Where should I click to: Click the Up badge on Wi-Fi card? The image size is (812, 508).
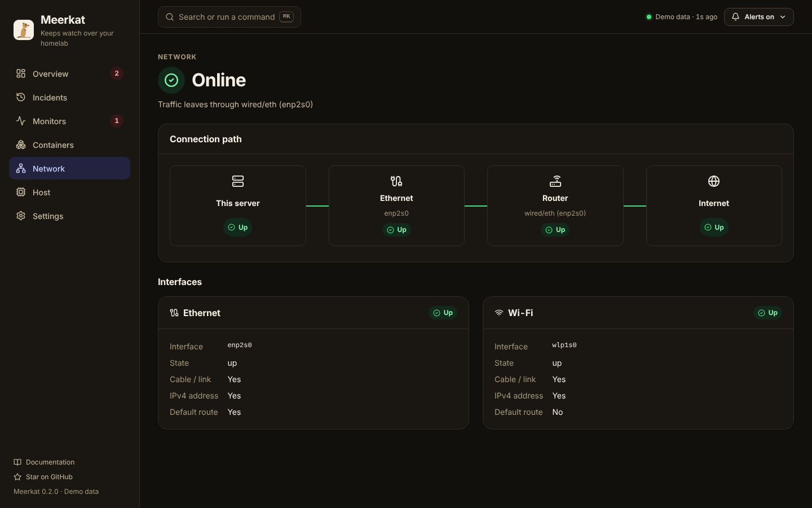768,313
